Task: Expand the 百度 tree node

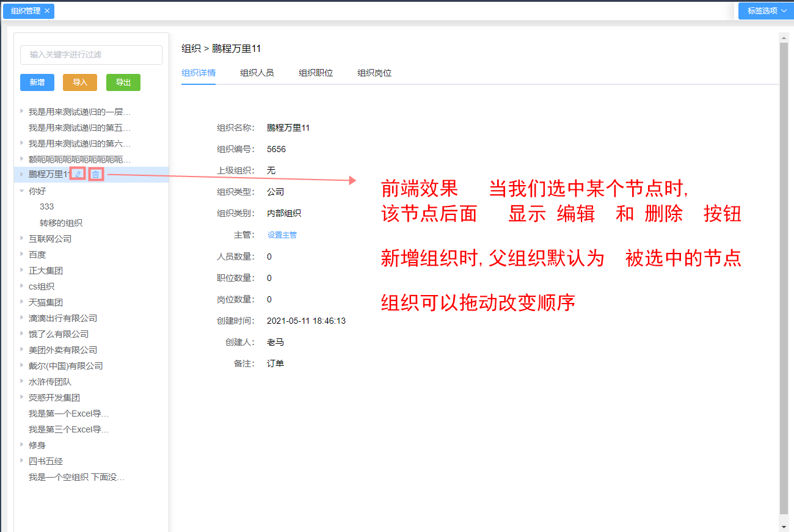Action: coord(21,254)
